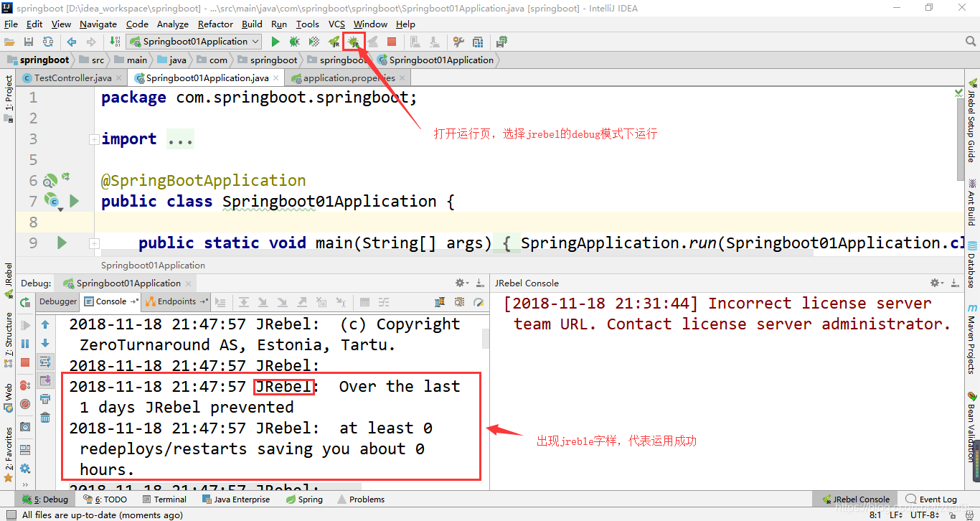
Task: Print console output with the printer icon
Action: click(45, 399)
